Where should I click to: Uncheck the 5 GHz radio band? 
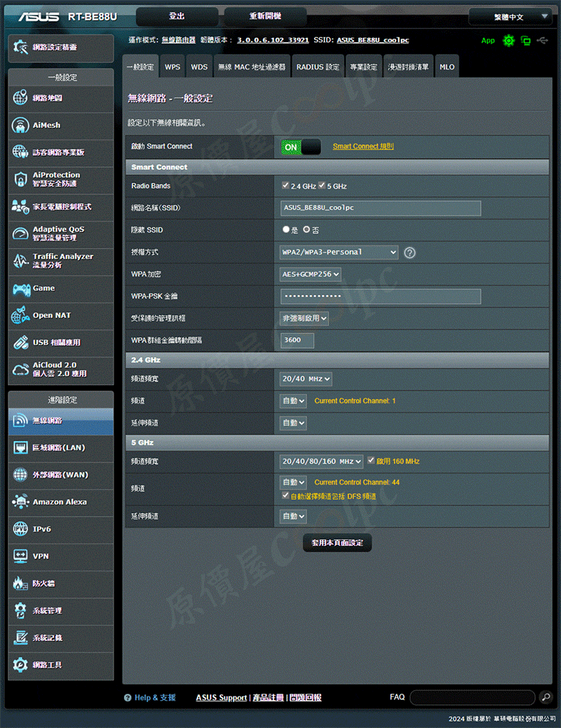pyautogui.click(x=322, y=185)
